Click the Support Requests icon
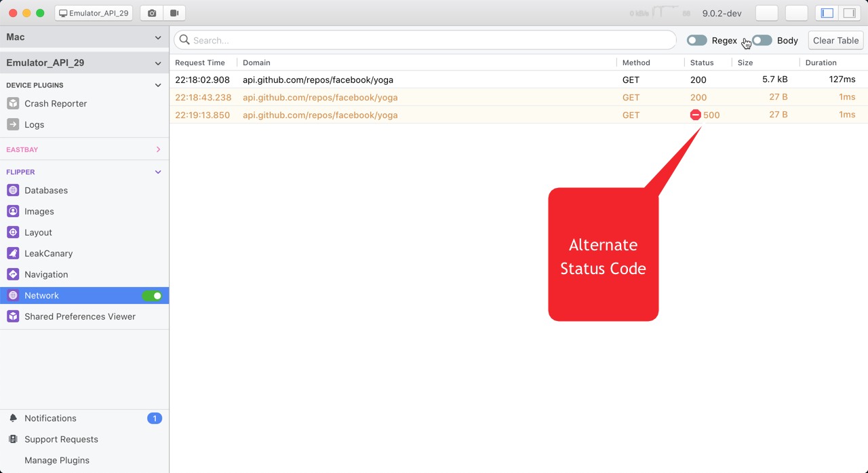868x473 pixels. [13, 440]
